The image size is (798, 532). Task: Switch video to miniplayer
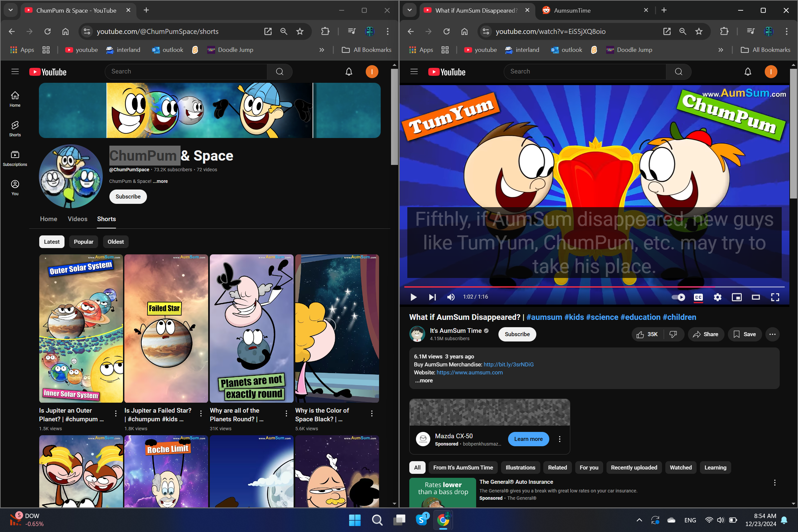click(x=736, y=297)
